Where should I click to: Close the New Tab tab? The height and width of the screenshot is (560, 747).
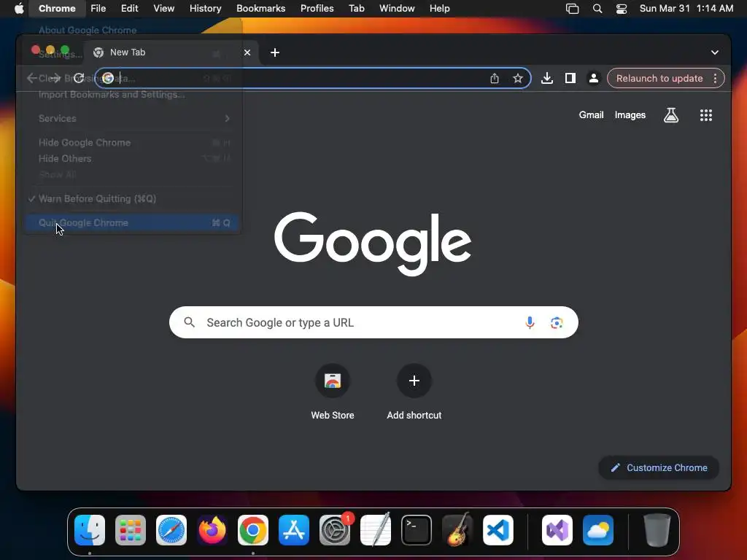[x=247, y=52]
